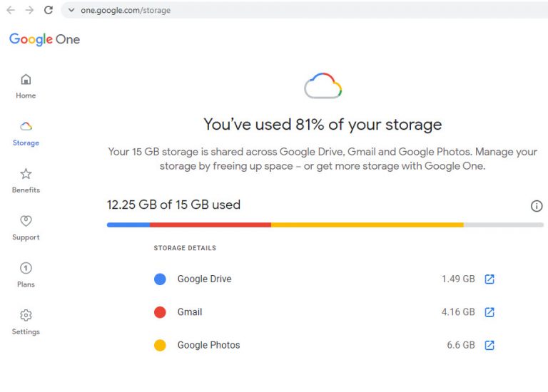Expand the site info chevron in address bar
This screenshot has height=392, width=548.
click(x=71, y=11)
